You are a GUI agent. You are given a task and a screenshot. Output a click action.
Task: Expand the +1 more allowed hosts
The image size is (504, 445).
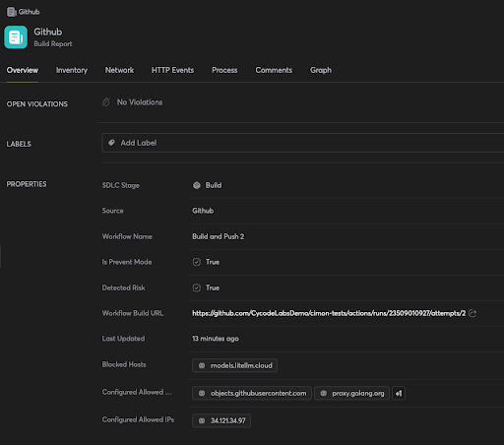point(399,393)
